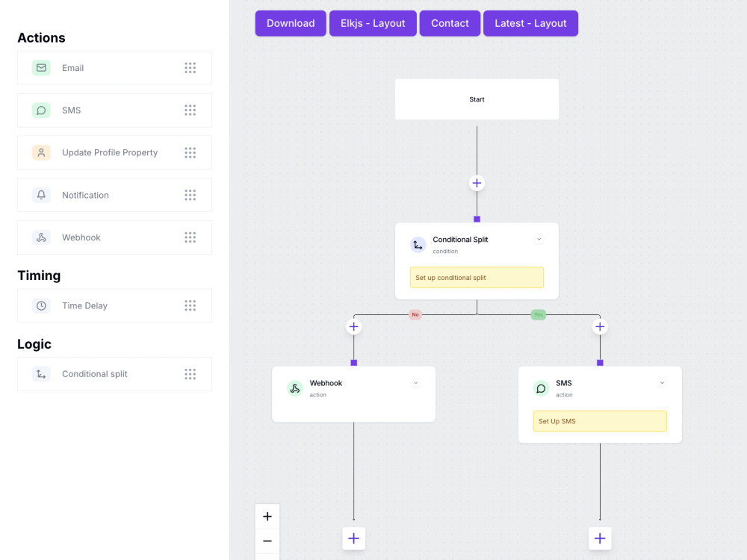This screenshot has height=560, width=747.
Task: Open the SMS node dropdown chevron
Action: 662,383
